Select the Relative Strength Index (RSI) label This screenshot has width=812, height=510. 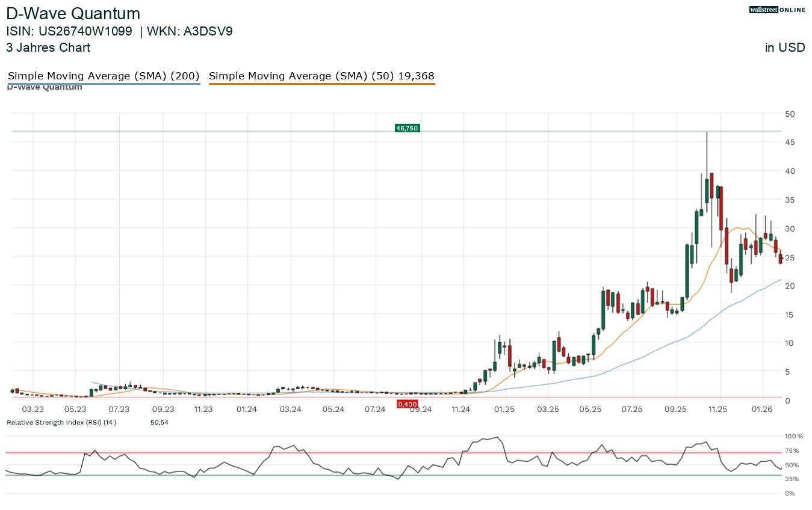click(61, 422)
